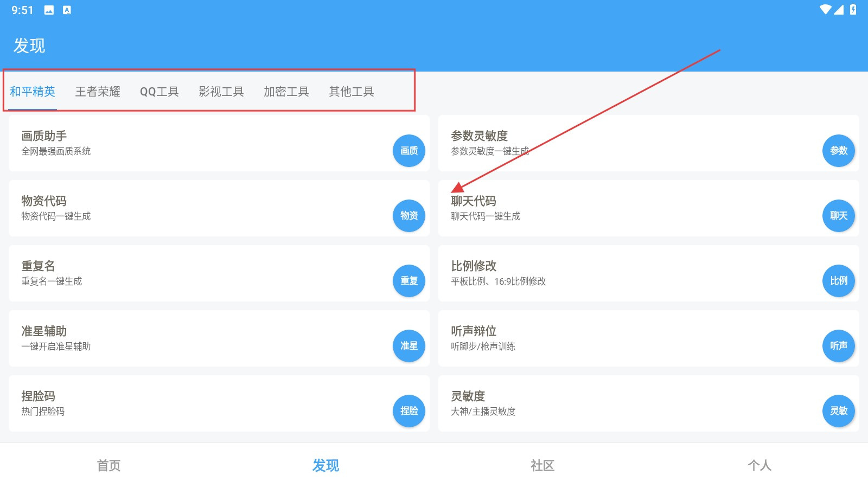Tap the 物资 circular icon

[409, 216]
